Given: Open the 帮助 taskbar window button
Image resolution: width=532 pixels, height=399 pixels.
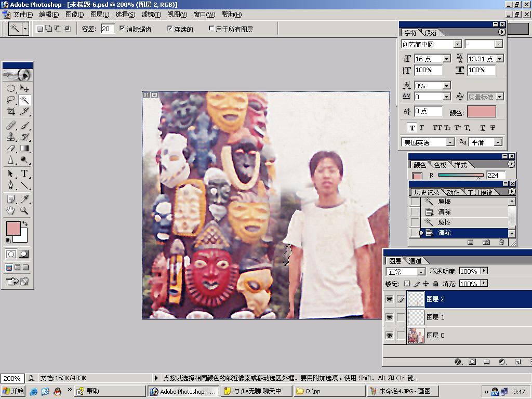Looking at the screenshot, I should click(x=110, y=391).
